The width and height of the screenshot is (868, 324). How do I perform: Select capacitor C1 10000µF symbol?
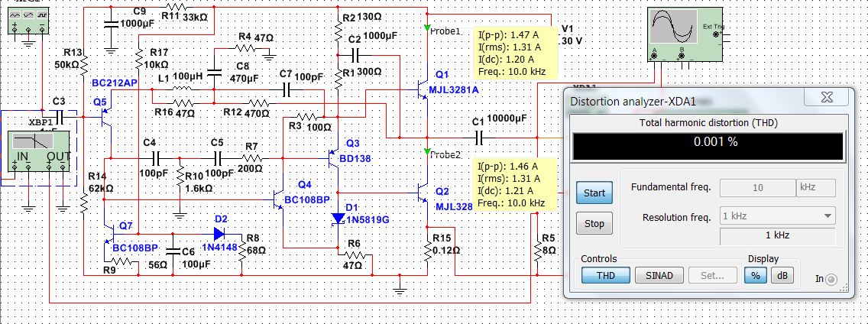tap(478, 136)
